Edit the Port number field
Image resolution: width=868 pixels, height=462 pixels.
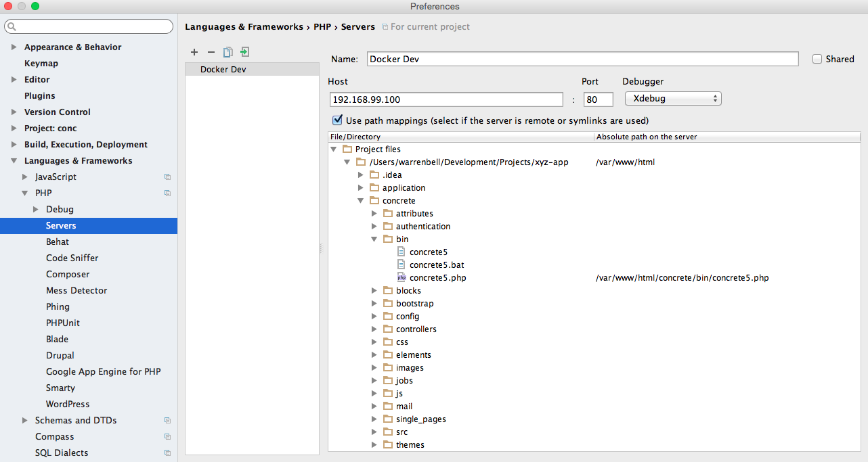(x=599, y=99)
